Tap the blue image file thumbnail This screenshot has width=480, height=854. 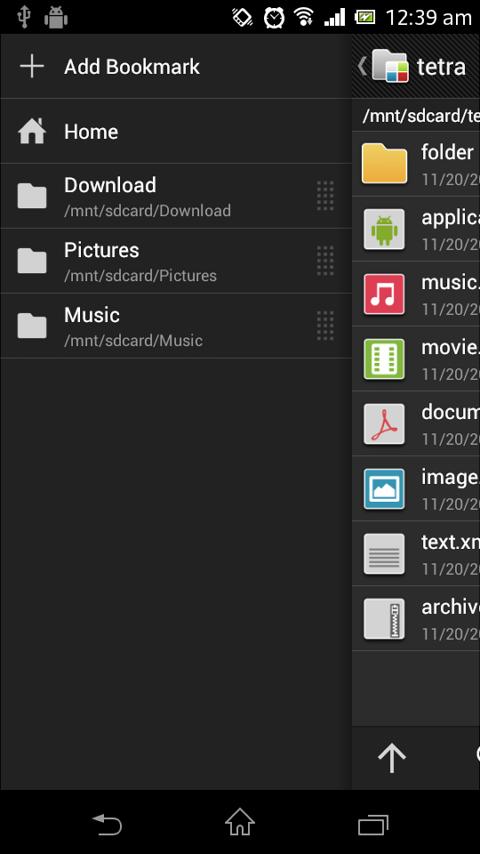384,489
